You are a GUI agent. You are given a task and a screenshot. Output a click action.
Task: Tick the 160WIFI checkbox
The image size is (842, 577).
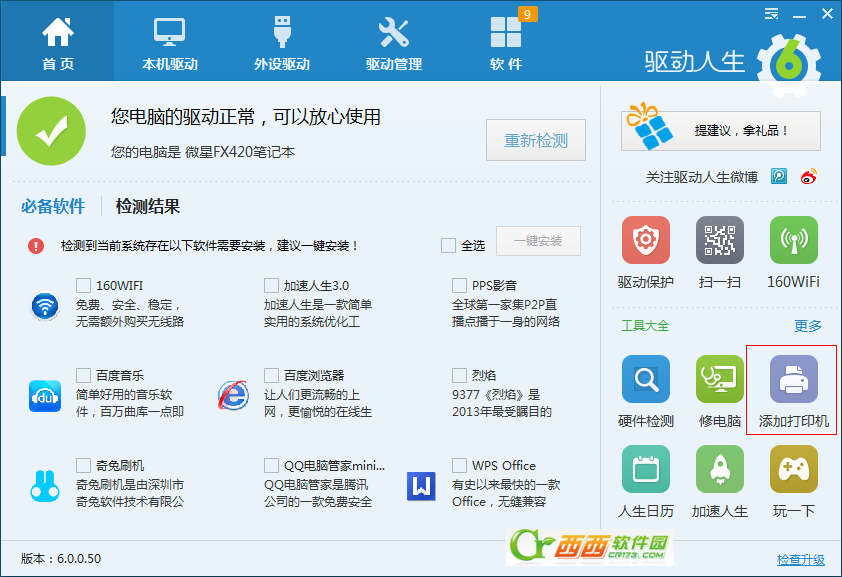tap(83, 285)
